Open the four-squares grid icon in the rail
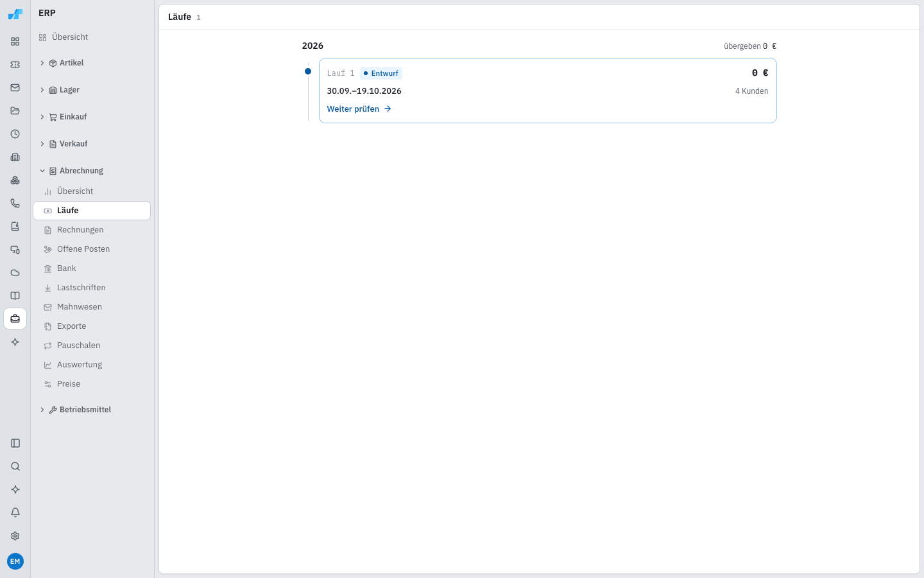The image size is (924, 578). [15, 42]
